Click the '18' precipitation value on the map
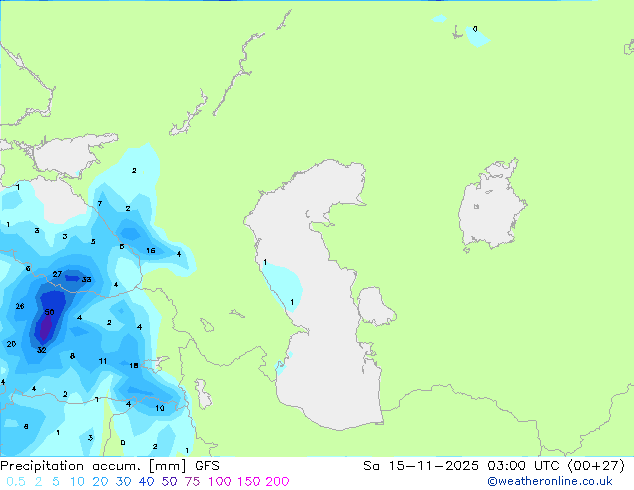634x490 pixels. point(134,365)
